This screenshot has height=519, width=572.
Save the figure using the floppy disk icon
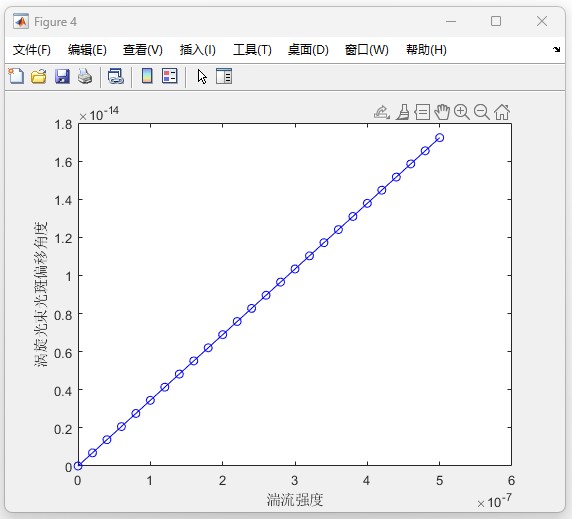(x=62, y=77)
